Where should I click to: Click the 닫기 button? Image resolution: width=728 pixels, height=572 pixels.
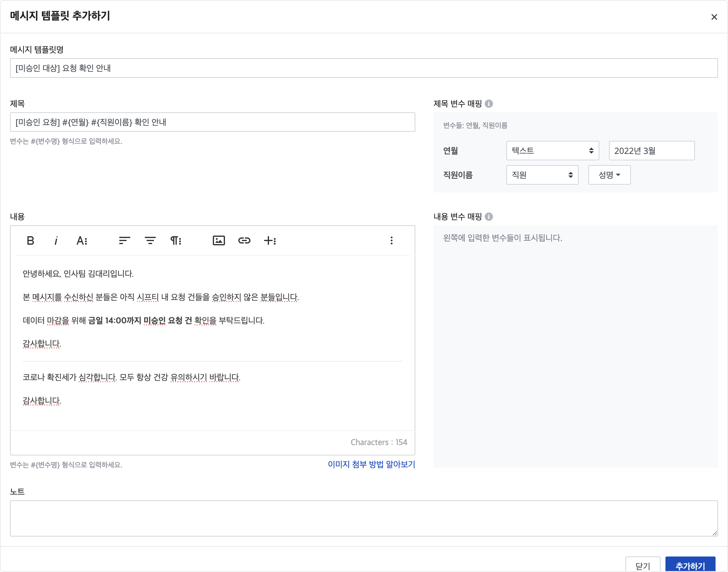pyautogui.click(x=642, y=565)
